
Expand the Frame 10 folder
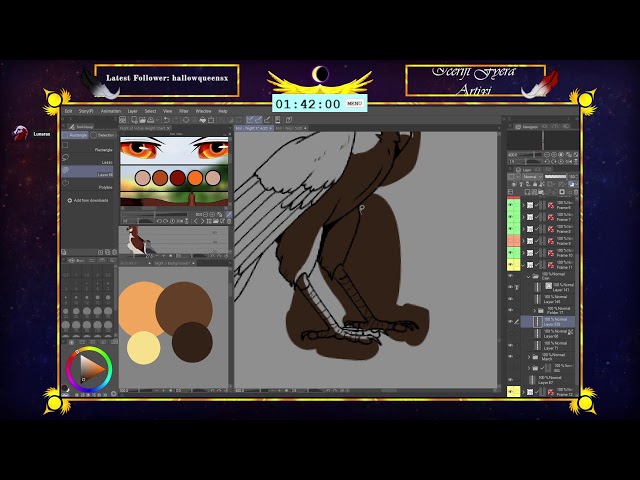click(x=524, y=253)
